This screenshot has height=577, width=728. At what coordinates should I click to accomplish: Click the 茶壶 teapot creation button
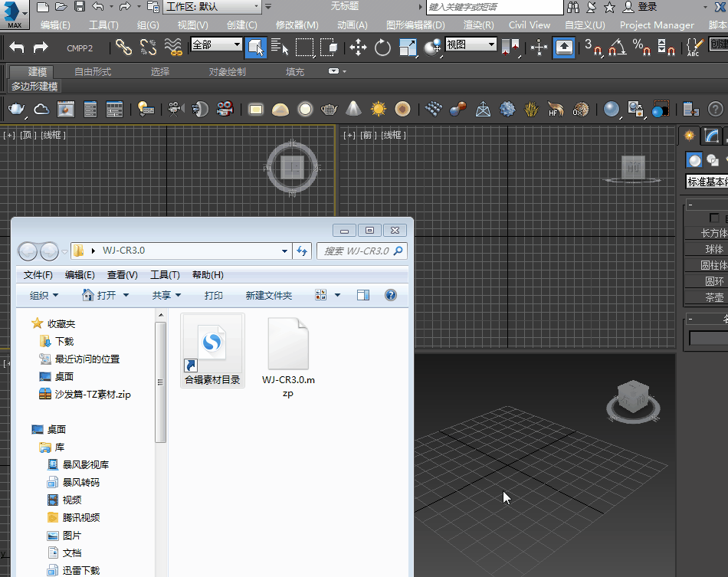pos(713,297)
